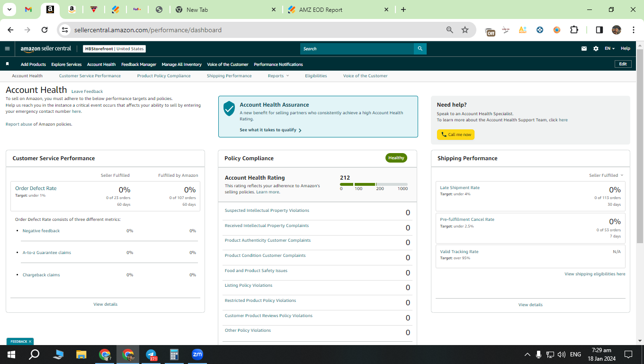
Task: Open the Help link in the header
Action: pos(626,49)
